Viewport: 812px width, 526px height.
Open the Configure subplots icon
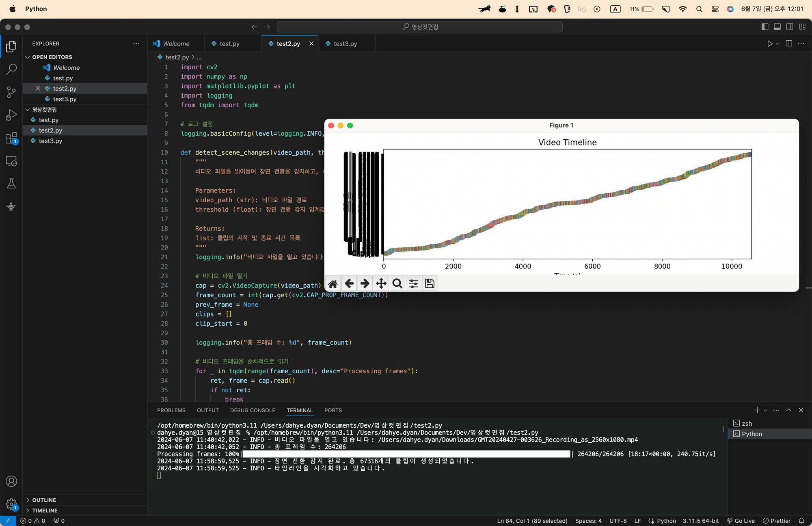coord(413,284)
